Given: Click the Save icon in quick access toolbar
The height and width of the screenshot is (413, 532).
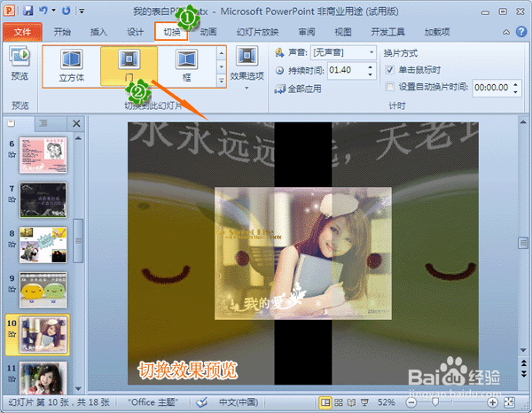Looking at the screenshot, I should click(28, 11).
